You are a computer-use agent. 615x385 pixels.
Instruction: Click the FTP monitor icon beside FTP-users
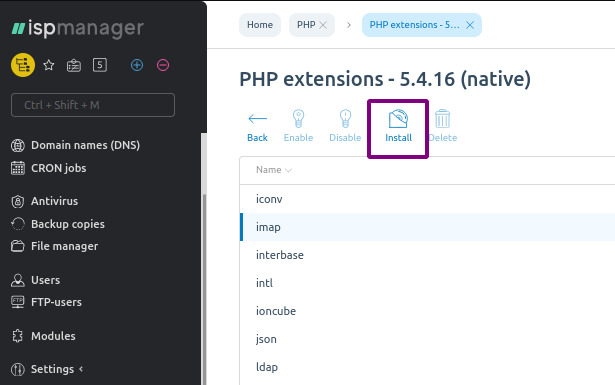tap(18, 302)
